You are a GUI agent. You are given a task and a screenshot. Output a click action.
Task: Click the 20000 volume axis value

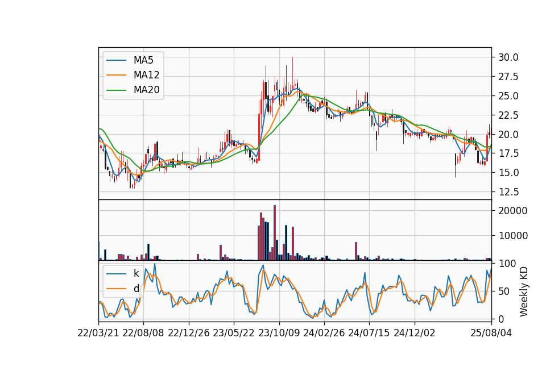point(513,211)
